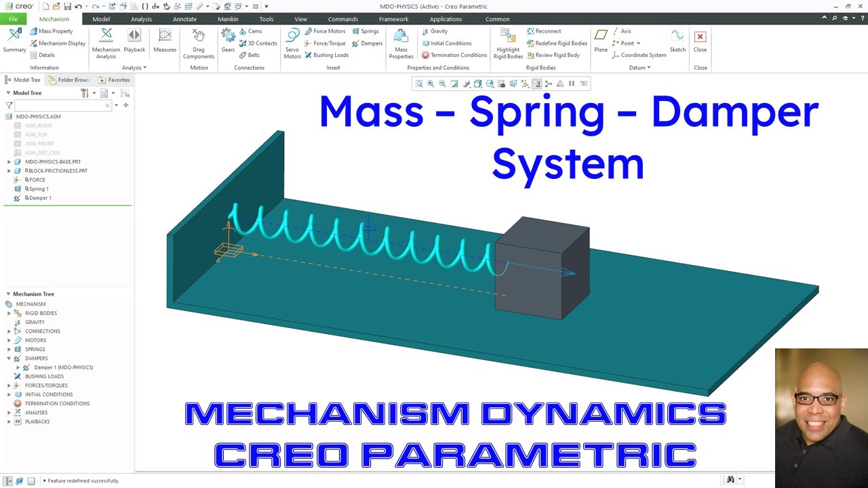
Task: Open the Playback tool
Action: click(134, 41)
